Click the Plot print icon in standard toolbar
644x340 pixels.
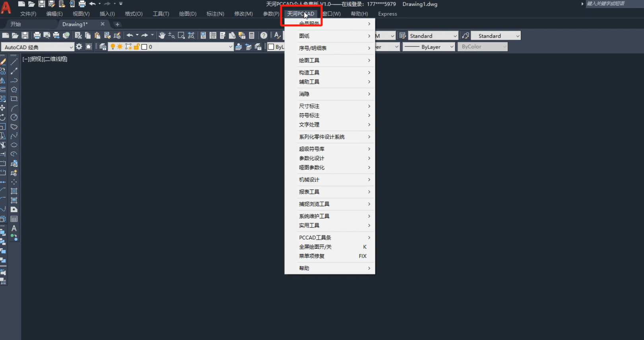click(37, 35)
